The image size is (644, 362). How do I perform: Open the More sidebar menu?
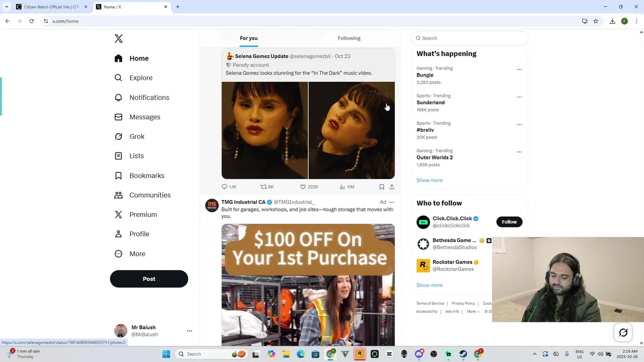click(x=130, y=254)
